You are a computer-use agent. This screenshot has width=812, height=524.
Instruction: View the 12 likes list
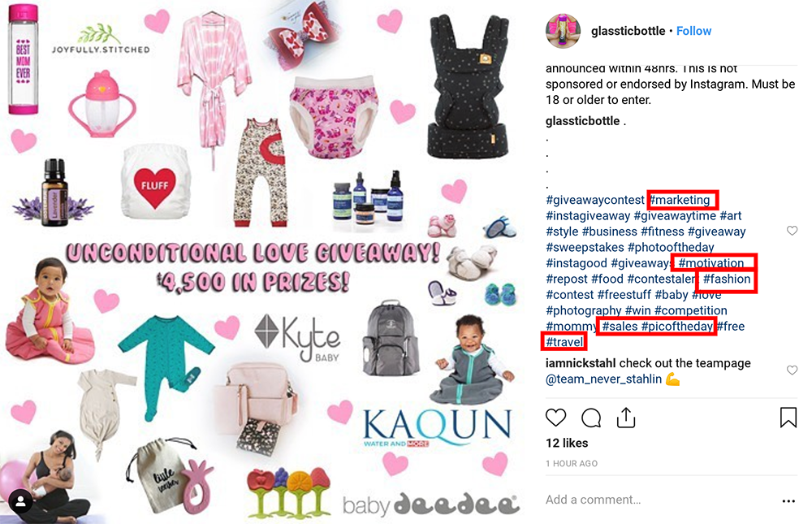567,443
